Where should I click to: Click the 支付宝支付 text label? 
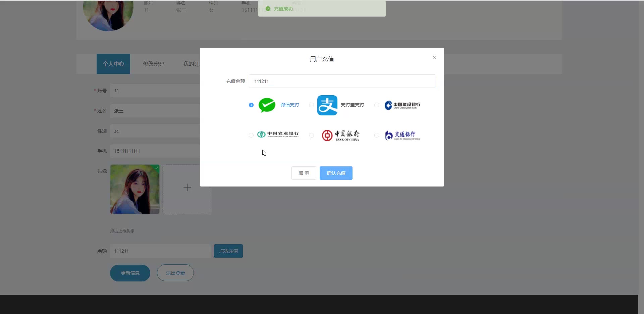click(x=352, y=105)
